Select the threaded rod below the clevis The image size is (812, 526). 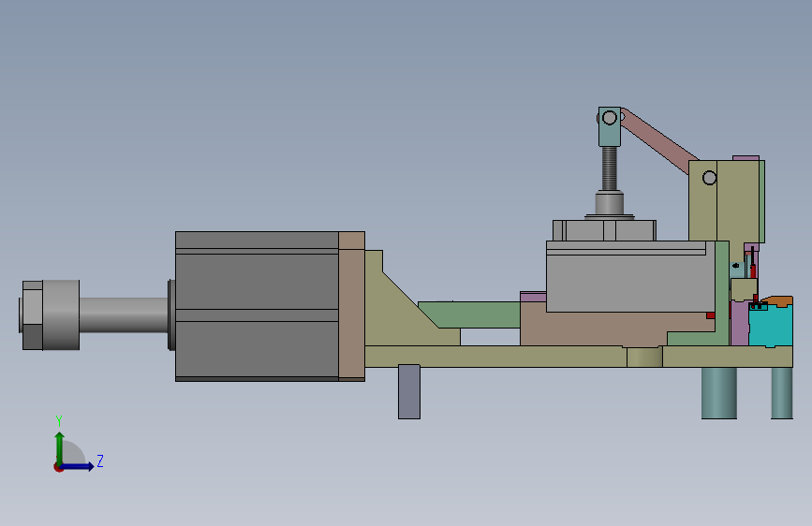point(610,168)
